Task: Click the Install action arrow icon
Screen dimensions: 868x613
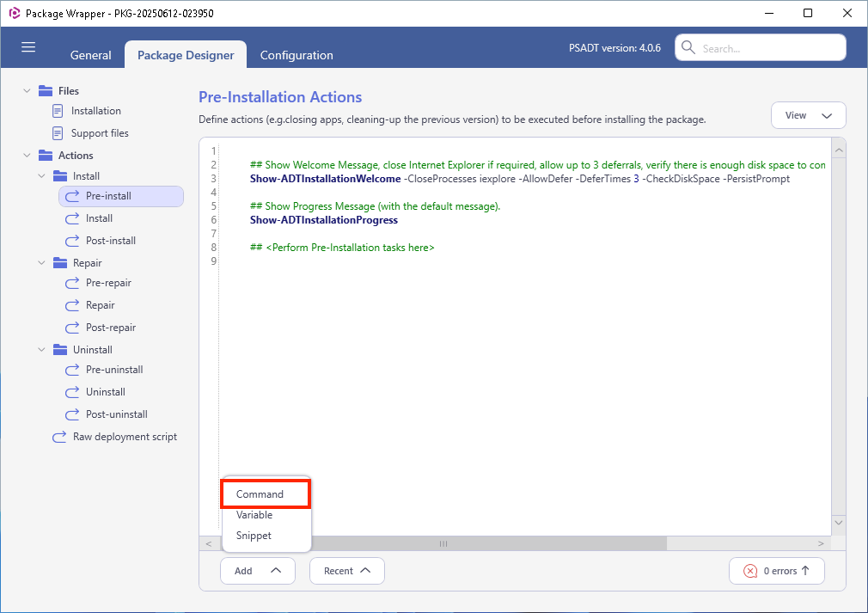Action: click(x=72, y=218)
